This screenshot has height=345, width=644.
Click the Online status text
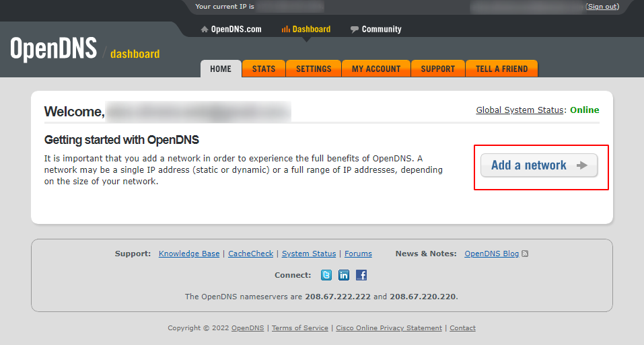[585, 110]
